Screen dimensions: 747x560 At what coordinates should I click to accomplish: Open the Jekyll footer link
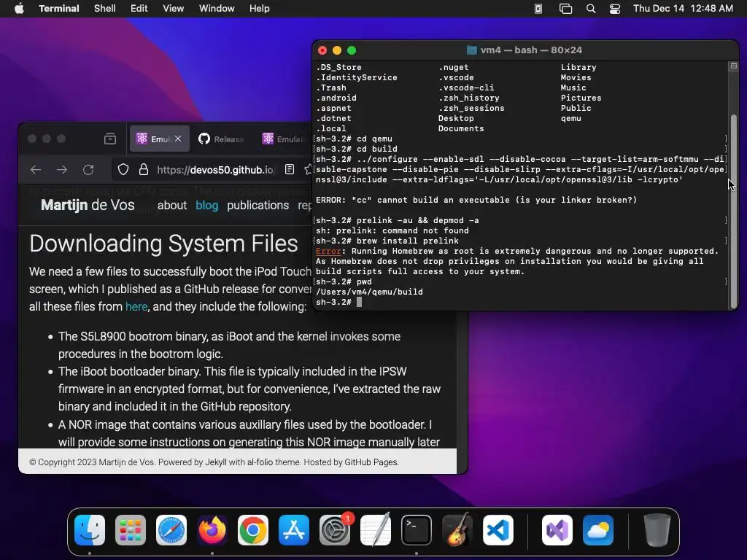coord(216,462)
